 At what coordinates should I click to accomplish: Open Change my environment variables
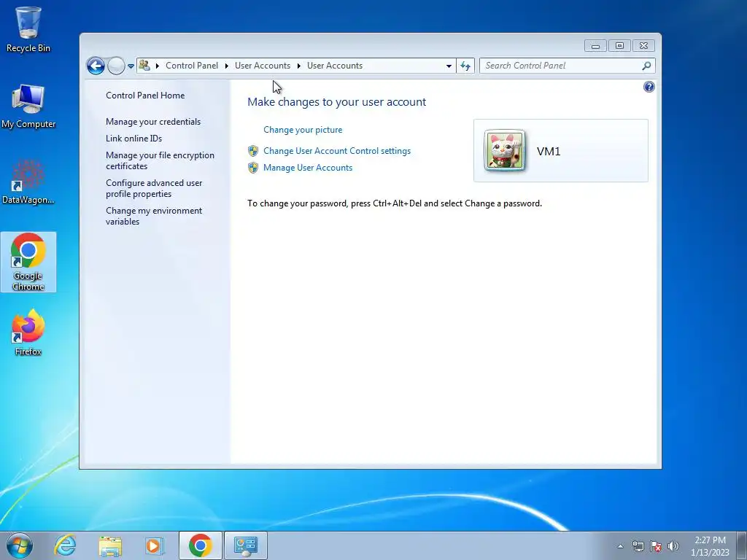coord(154,216)
